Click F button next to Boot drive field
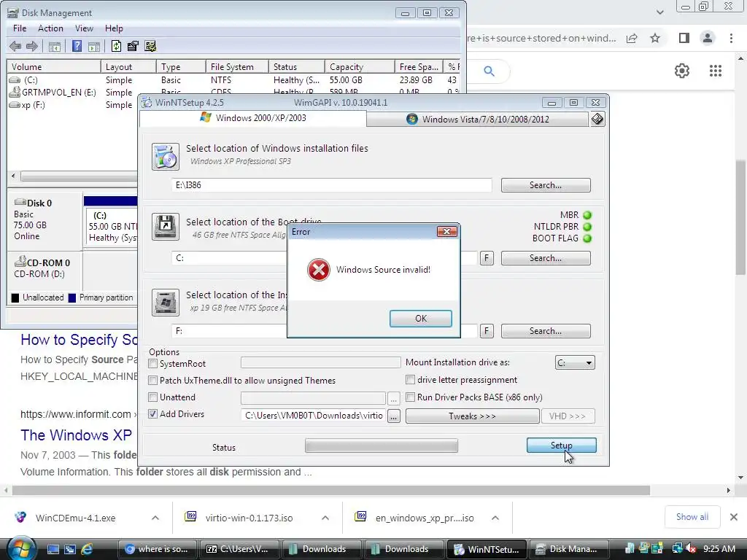Image resolution: width=747 pixels, height=560 pixels. [487, 258]
